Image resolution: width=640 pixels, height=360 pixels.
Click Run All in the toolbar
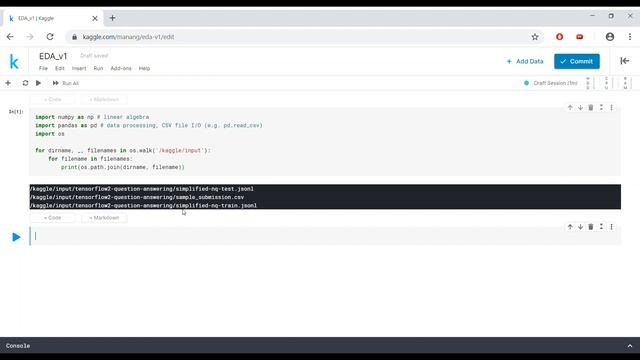66,83
